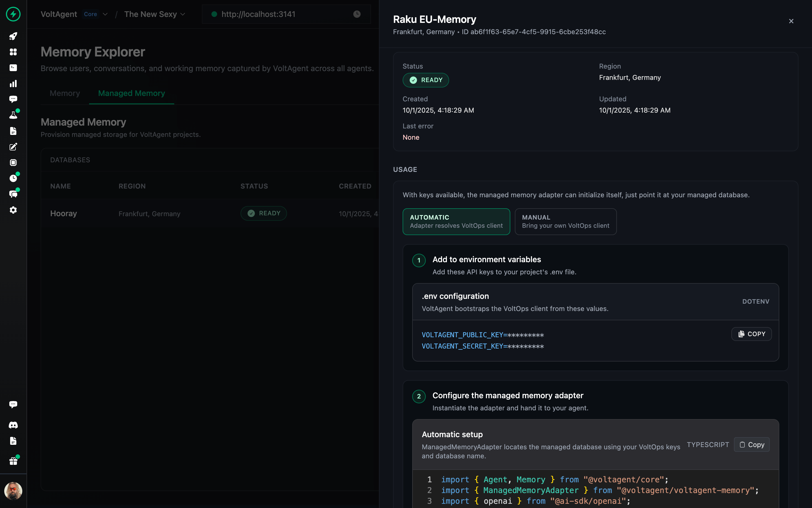The image size is (812, 508).
Task: Select the MANUAL Bring your own client option
Action: pyautogui.click(x=565, y=222)
